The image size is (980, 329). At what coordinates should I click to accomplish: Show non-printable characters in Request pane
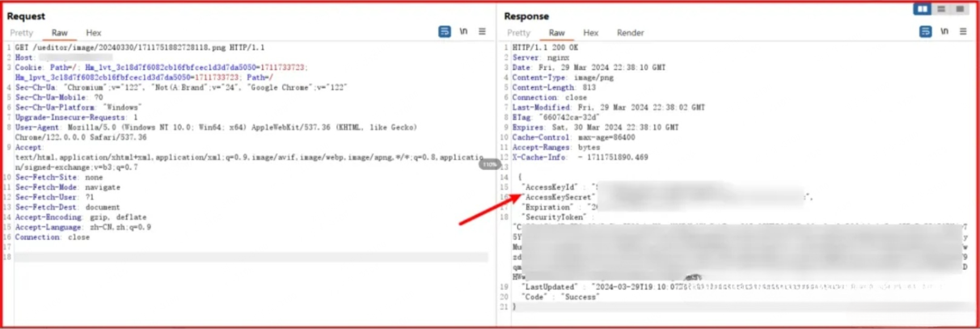point(463,32)
